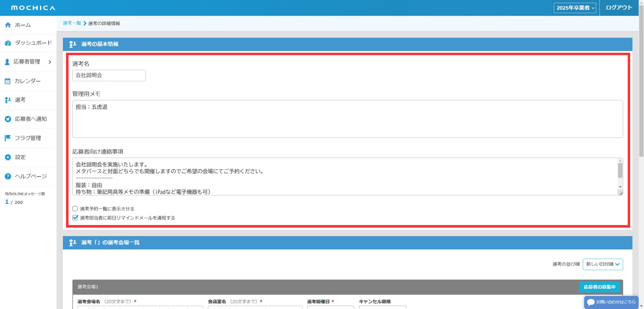Click scroll-down arrow in 応募者向け連絡事項 textarea
This screenshot has height=309, width=644.
[x=620, y=187]
